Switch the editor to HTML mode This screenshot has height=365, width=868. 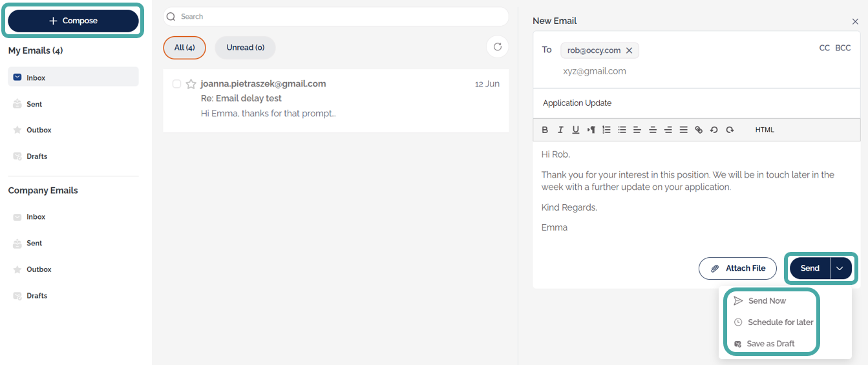pyautogui.click(x=765, y=130)
